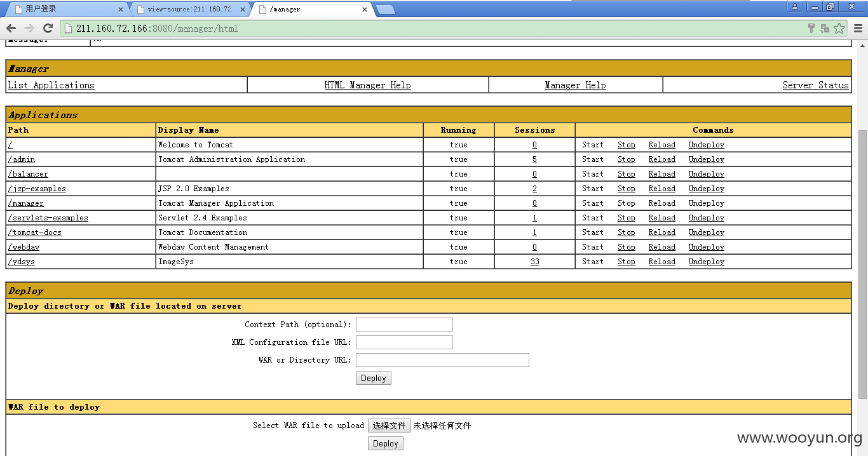Open the /manager path link

click(26, 203)
